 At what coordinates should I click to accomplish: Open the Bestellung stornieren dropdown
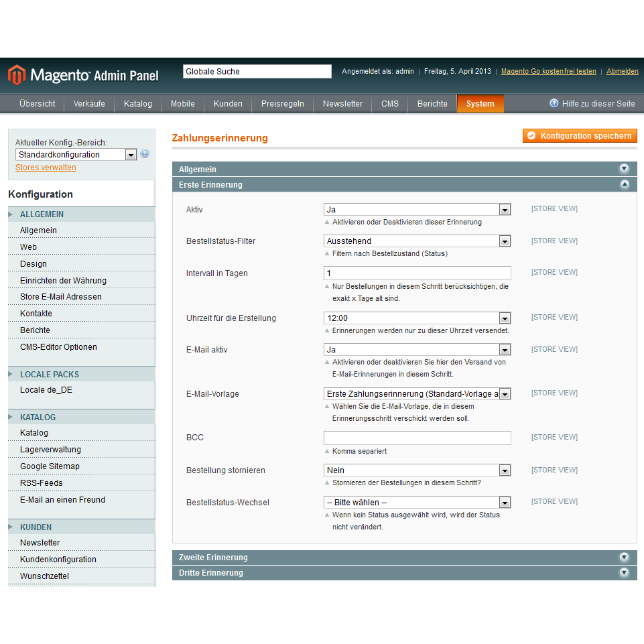(x=417, y=470)
